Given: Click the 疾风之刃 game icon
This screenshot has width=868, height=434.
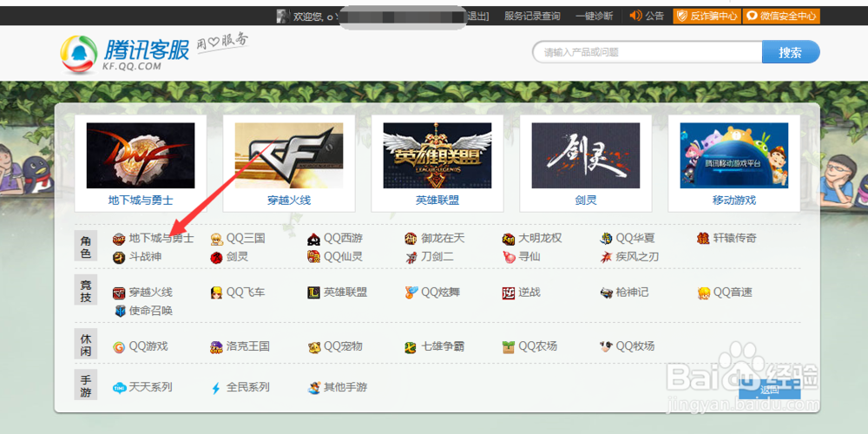Looking at the screenshot, I should point(606,257).
